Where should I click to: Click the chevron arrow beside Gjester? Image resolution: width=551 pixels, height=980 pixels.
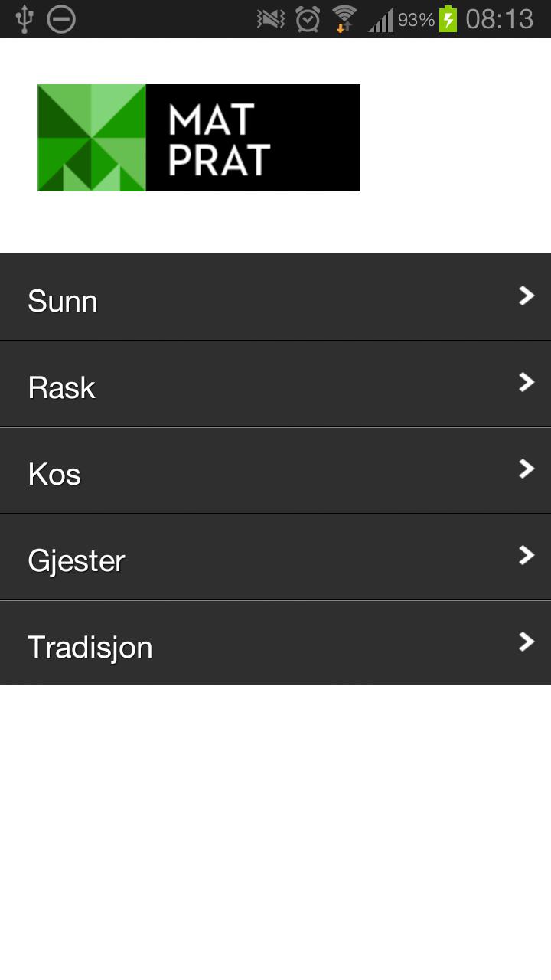[526, 555]
